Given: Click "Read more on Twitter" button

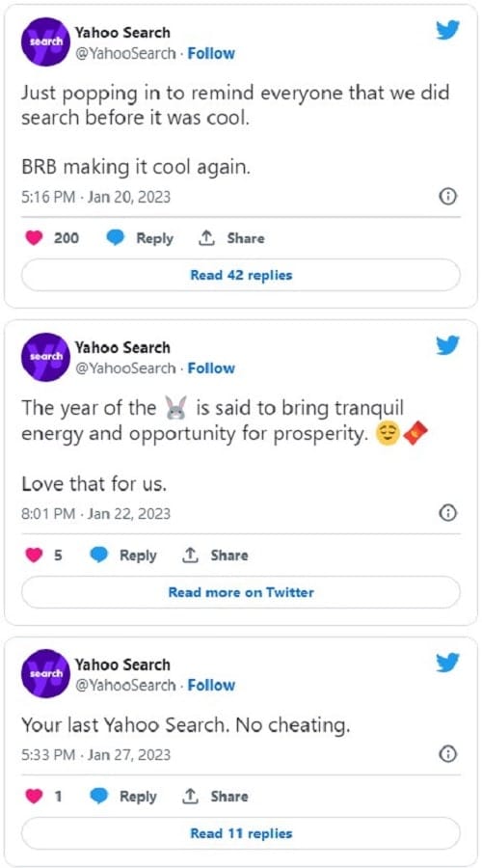Looking at the screenshot, I should click(241, 592).
